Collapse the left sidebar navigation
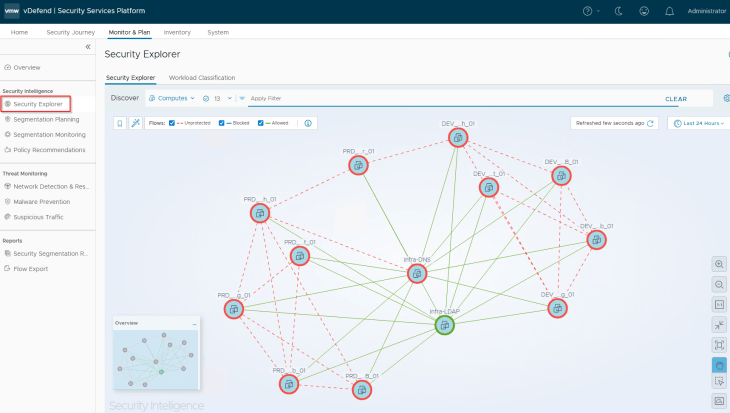The width and height of the screenshot is (730, 413). pyautogui.click(x=87, y=47)
